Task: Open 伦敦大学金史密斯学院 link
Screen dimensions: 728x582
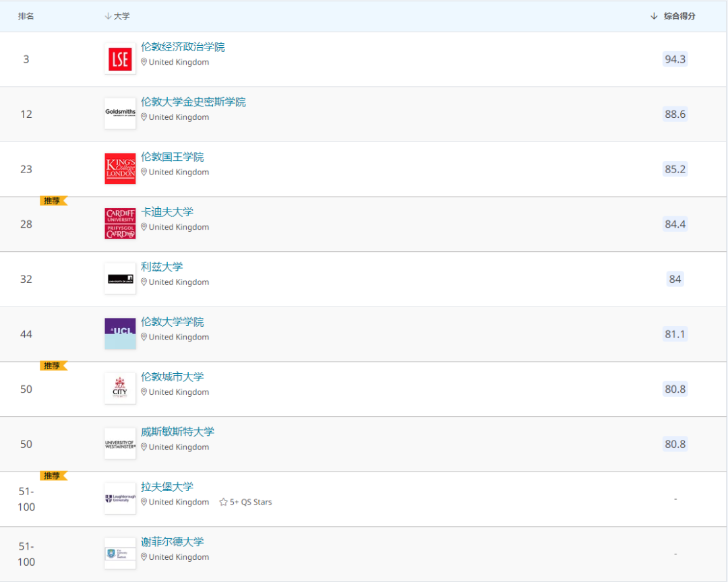Action: [x=193, y=102]
